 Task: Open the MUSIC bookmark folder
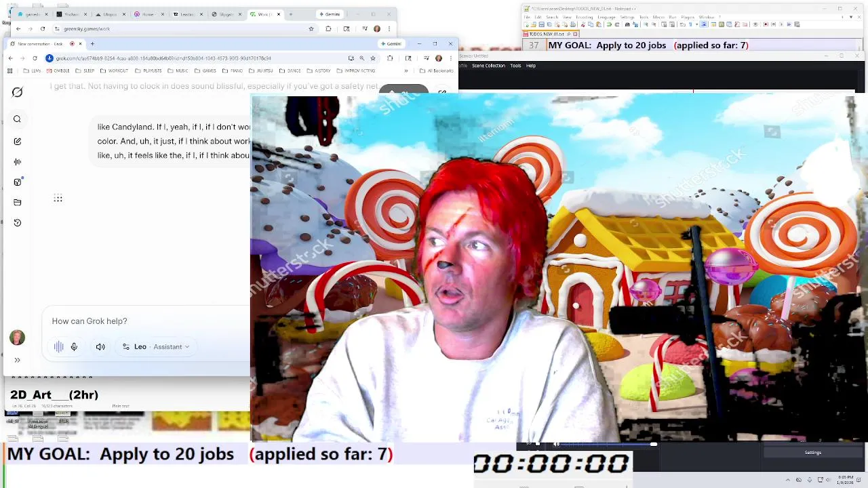pyautogui.click(x=178, y=70)
